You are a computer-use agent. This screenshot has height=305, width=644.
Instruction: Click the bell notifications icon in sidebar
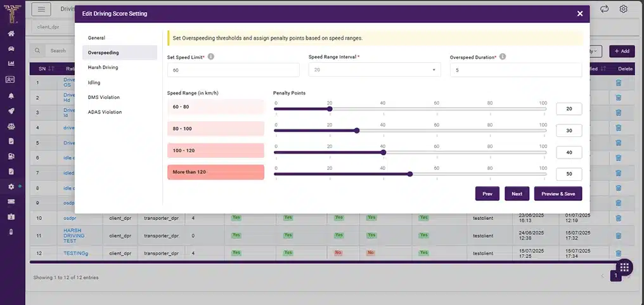11,95
